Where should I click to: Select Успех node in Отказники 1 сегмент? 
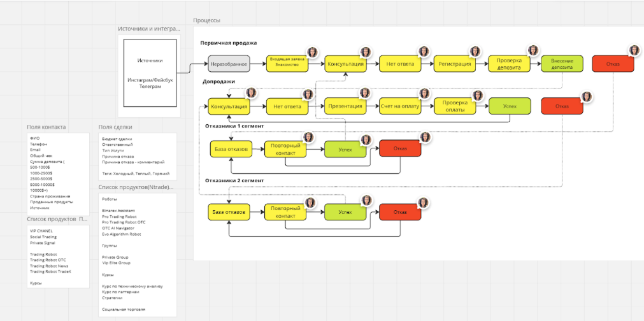point(345,149)
